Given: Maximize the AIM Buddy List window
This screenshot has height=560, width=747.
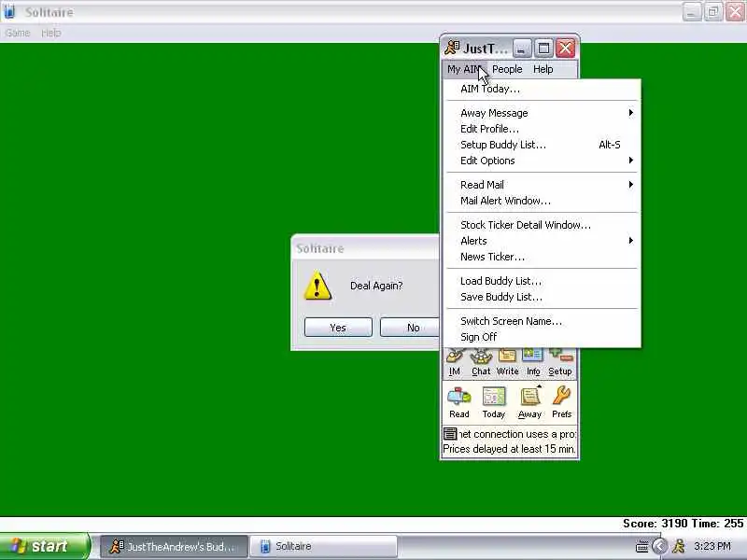Looking at the screenshot, I should (x=543, y=49).
